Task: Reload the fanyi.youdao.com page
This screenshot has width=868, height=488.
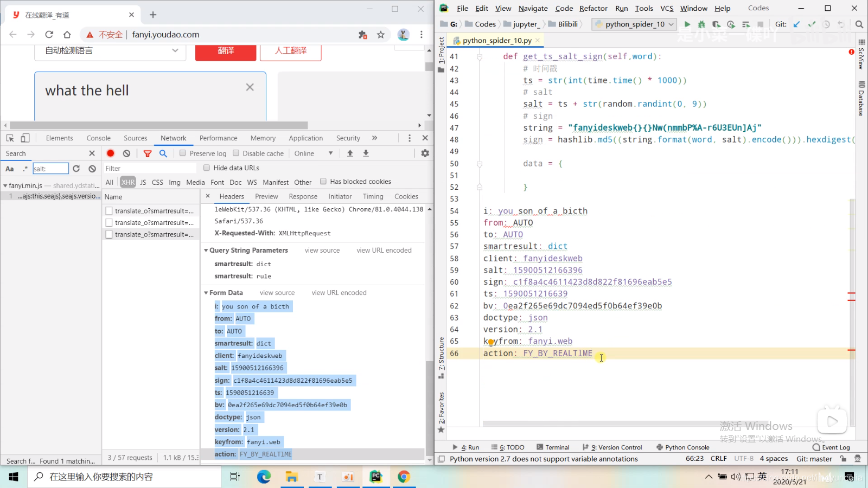Action: pyautogui.click(x=49, y=35)
